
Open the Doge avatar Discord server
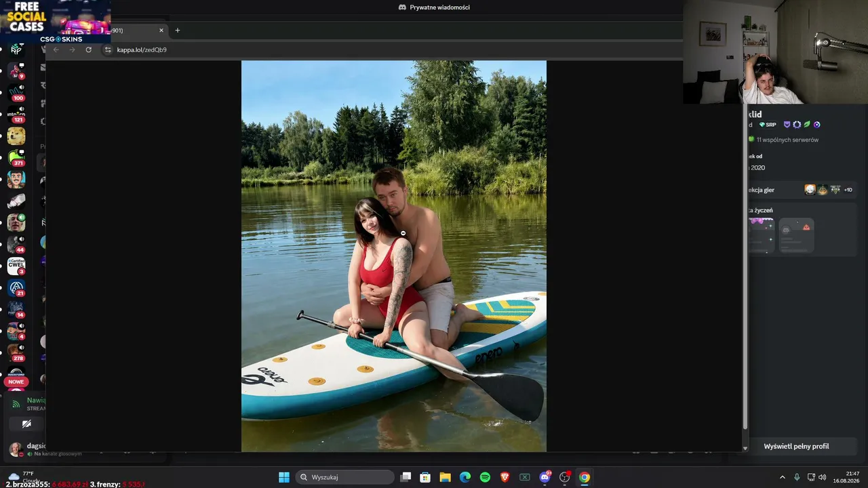pyautogui.click(x=16, y=136)
